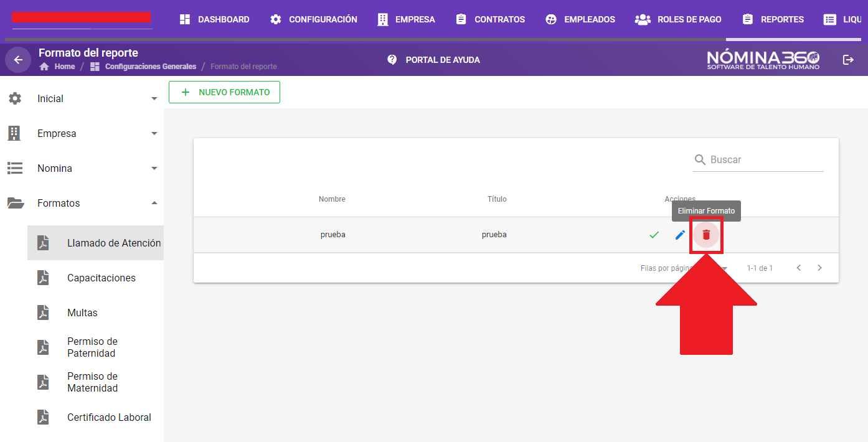Edit the prueba format with pencil icon
This screenshot has height=442, width=868.
[680, 235]
